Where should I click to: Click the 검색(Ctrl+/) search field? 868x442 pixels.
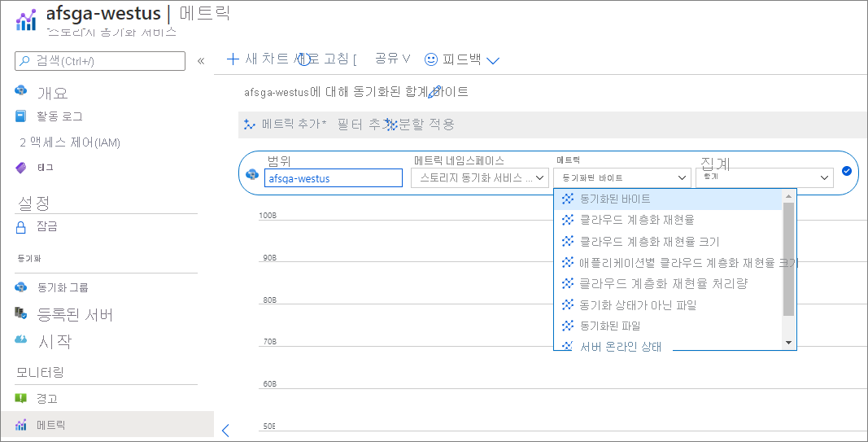click(99, 61)
